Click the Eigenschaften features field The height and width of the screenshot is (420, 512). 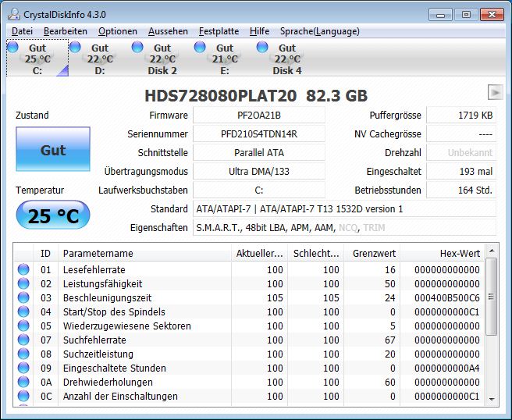[x=344, y=228]
